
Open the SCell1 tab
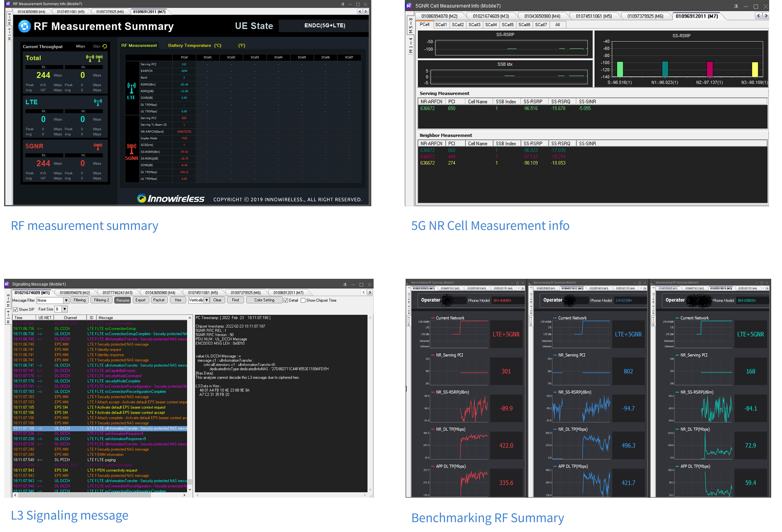pyautogui.click(x=441, y=24)
